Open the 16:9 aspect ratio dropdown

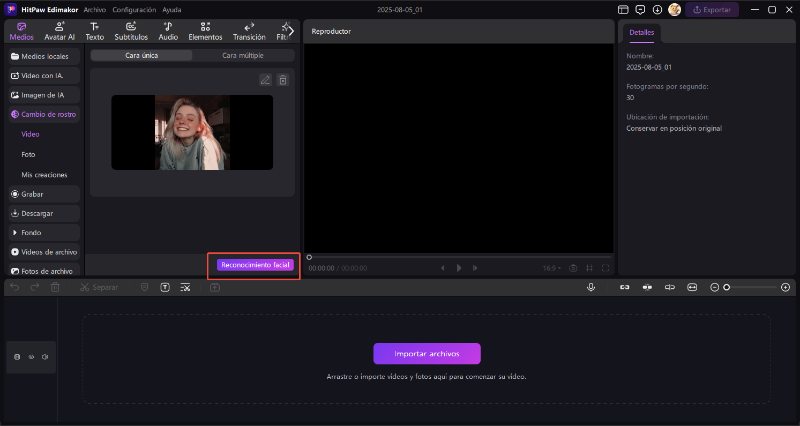[x=552, y=268]
